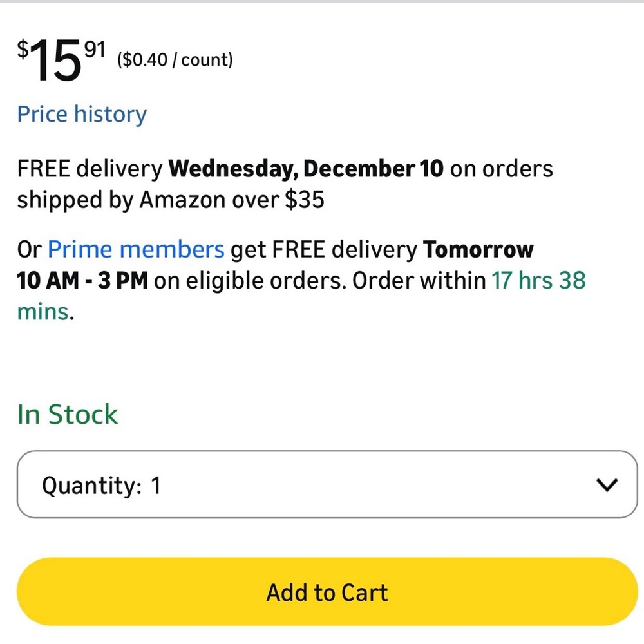The image size is (644, 644).
Task: Click the Quantity: 1 field
Action: (x=97, y=485)
